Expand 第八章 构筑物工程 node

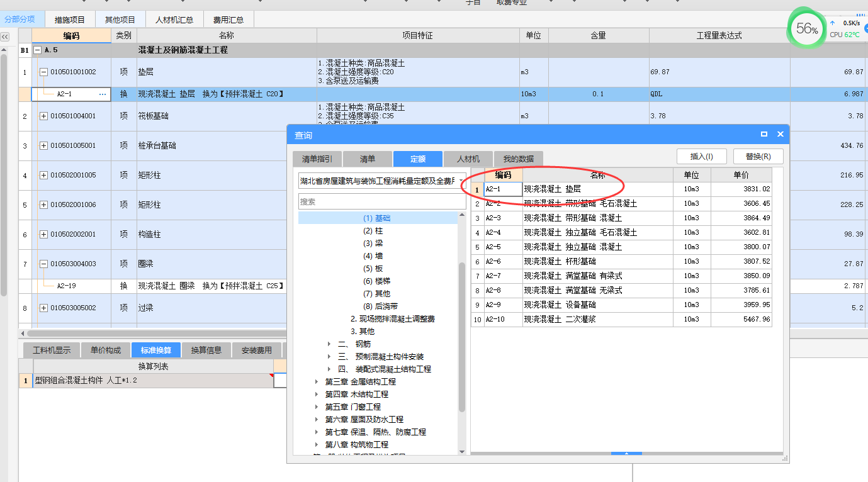tap(317, 445)
